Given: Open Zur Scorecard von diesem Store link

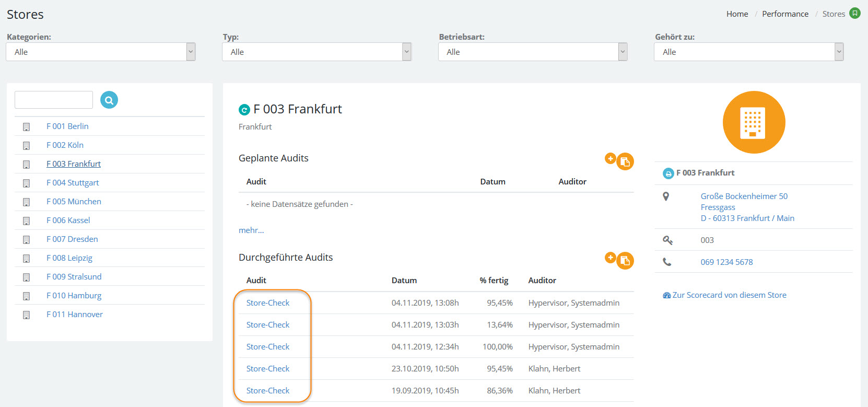Looking at the screenshot, I should [x=729, y=295].
